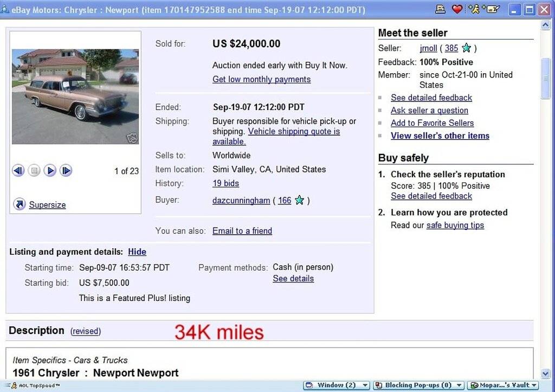The width and height of the screenshot is (555, 392).
Task: Open the Blocking Pop-ups dropdown
Action: (459, 385)
